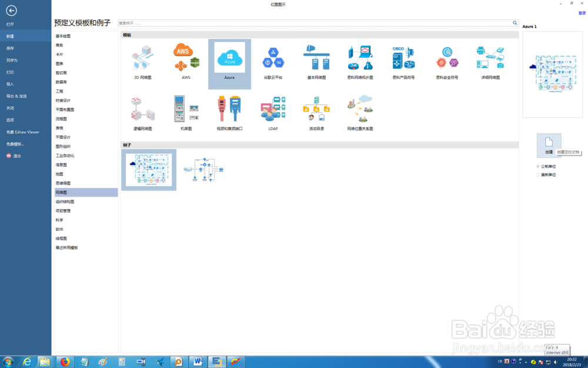Viewport: 588px width, 368px height.
Task: Click 打印 in the left menu
Action: click(10, 72)
